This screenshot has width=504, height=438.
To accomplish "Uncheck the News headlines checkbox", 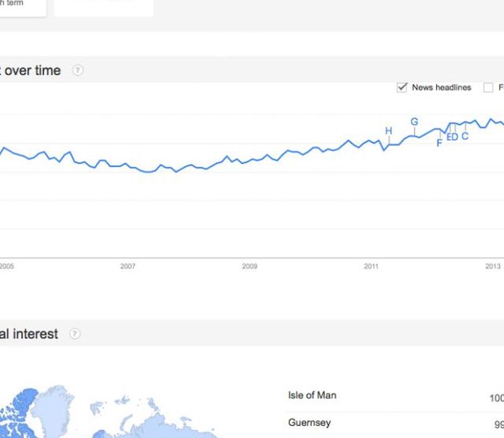I will [x=401, y=87].
